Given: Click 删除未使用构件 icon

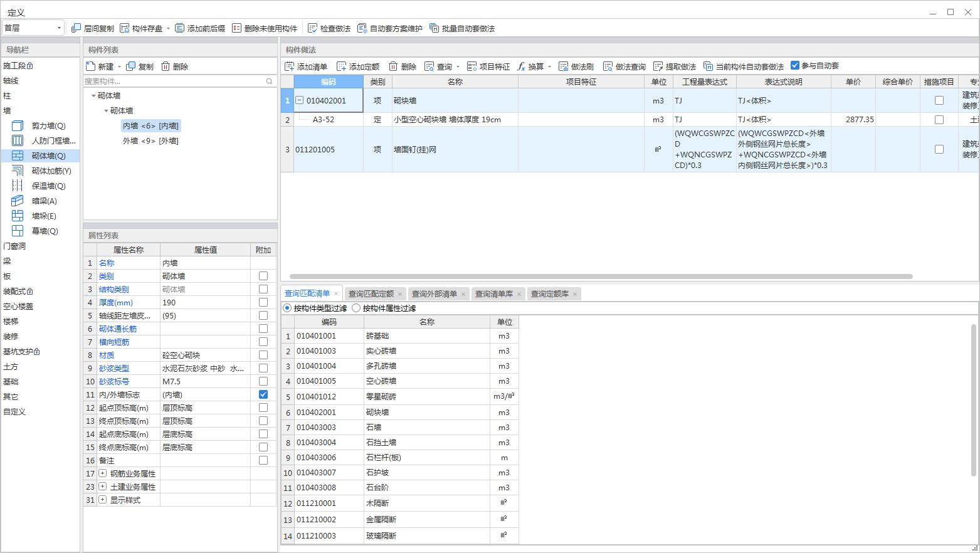Looking at the screenshot, I should 236,28.
